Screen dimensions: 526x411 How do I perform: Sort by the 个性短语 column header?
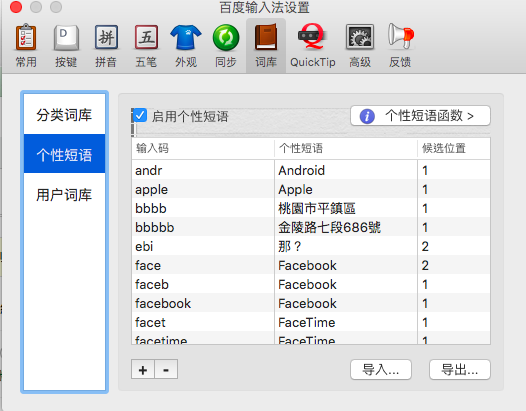coord(346,148)
